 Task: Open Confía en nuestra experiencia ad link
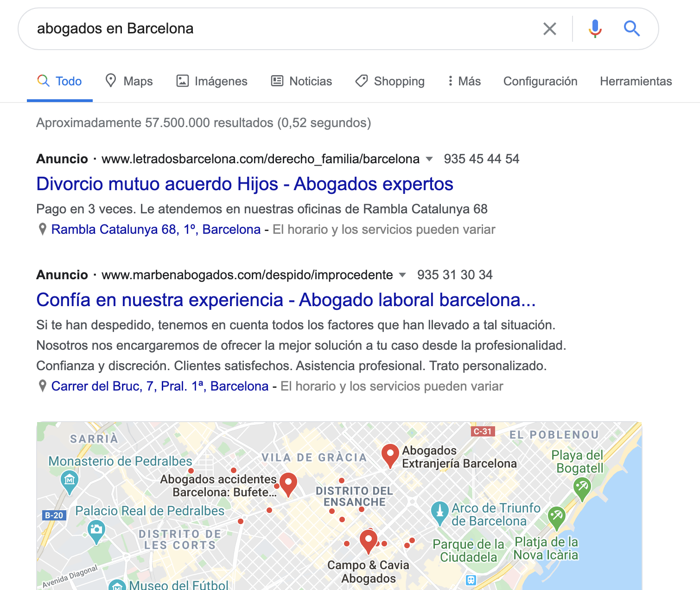[x=286, y=300]
